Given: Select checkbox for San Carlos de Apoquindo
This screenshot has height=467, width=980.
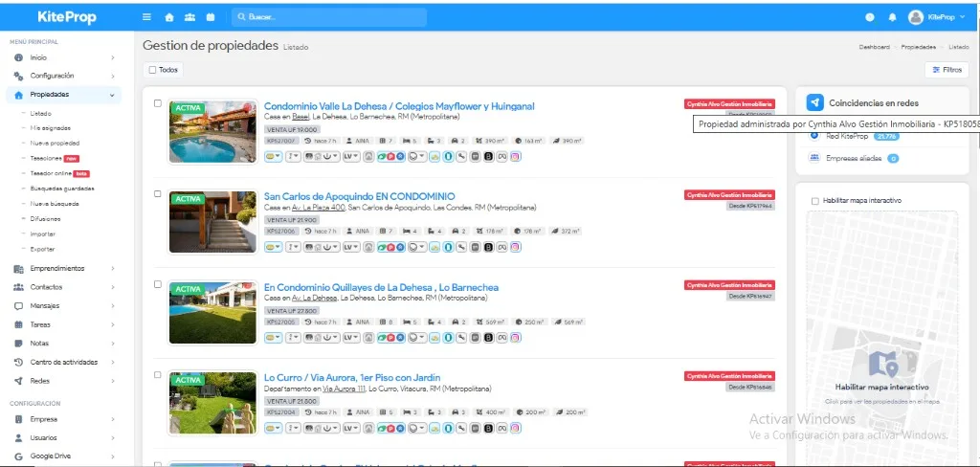Looking at the screenshot, I should point(158,193).
